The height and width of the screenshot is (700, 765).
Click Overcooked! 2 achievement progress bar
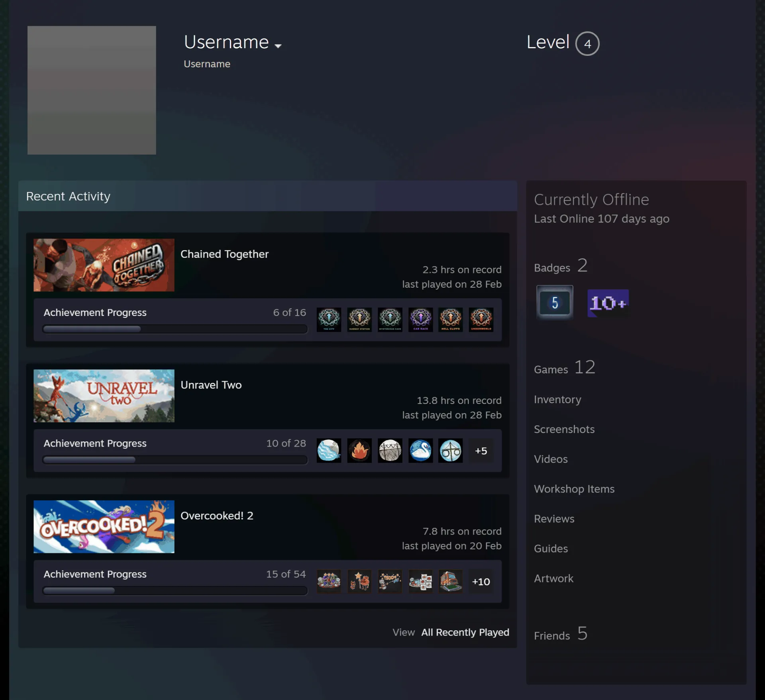175,590
